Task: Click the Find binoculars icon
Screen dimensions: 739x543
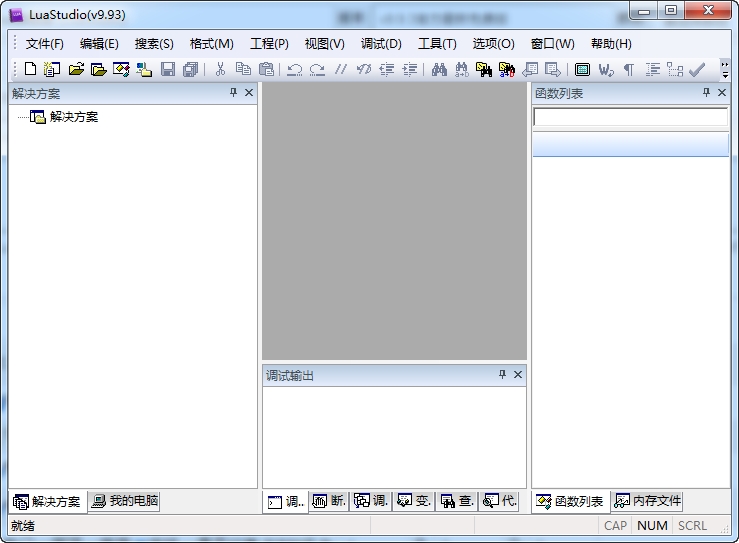Action: click(439, 69)
